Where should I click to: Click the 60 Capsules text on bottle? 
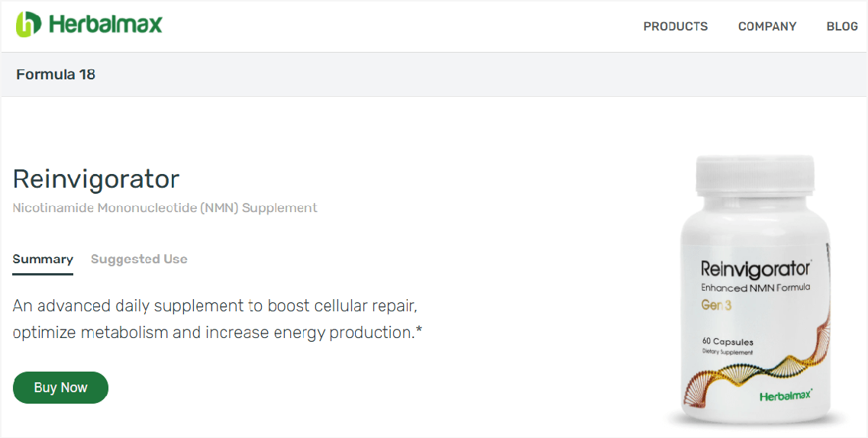728,342
